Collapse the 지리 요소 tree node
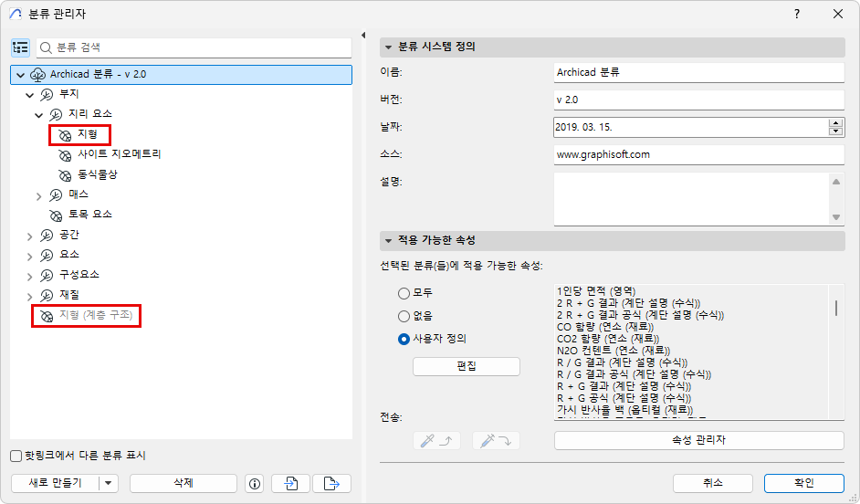This screenshot has width=860, height=504. (x=38, y=115)
